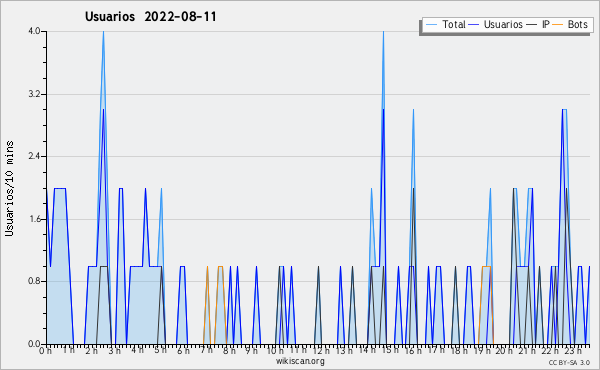600x370 pixels.
Task: Click the '3 h' x-axis label
Action: coord(114,351)
